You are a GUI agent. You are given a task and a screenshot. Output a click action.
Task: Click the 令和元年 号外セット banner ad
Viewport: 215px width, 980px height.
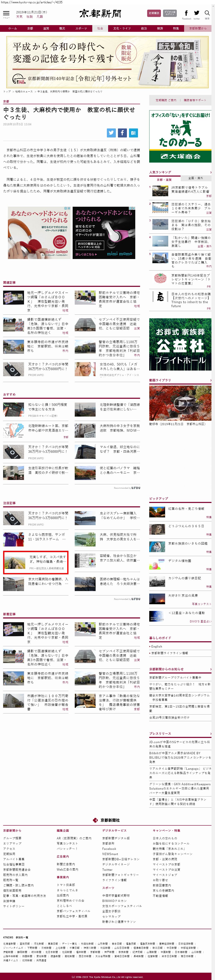[107, 62]
